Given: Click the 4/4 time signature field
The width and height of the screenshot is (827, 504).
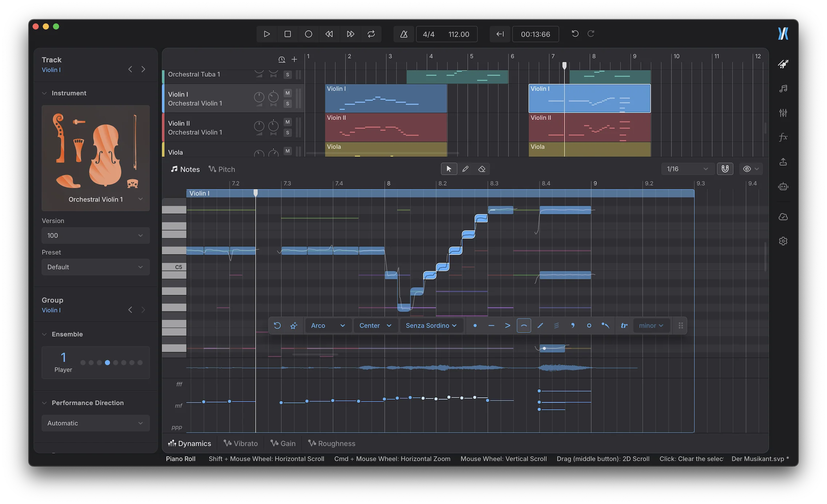Looking at the screenshot, I should [x=428, y=34].
